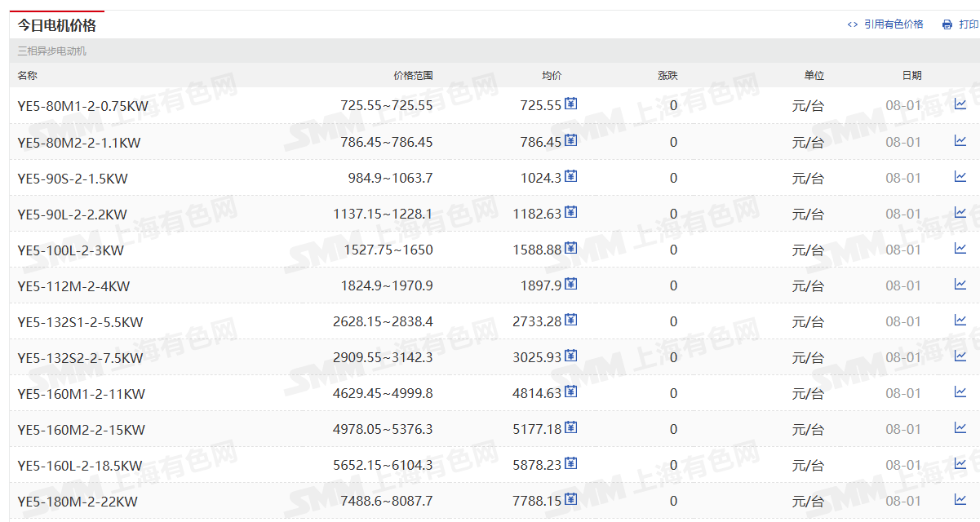The height and width of the screenshot is (522, 980).
Task: Open price chart for YE5-132S1-2-5.5KW
Action: click(960, 320)
